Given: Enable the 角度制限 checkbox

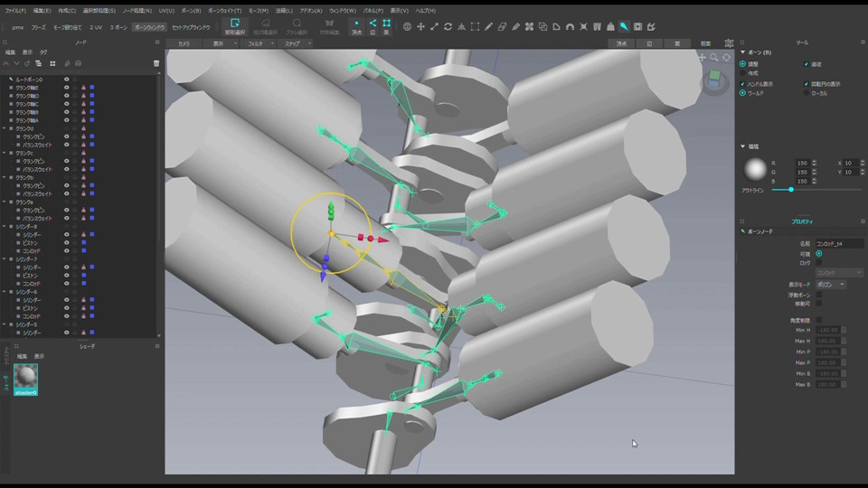Looking at the screenshot, I should point(819,320).
